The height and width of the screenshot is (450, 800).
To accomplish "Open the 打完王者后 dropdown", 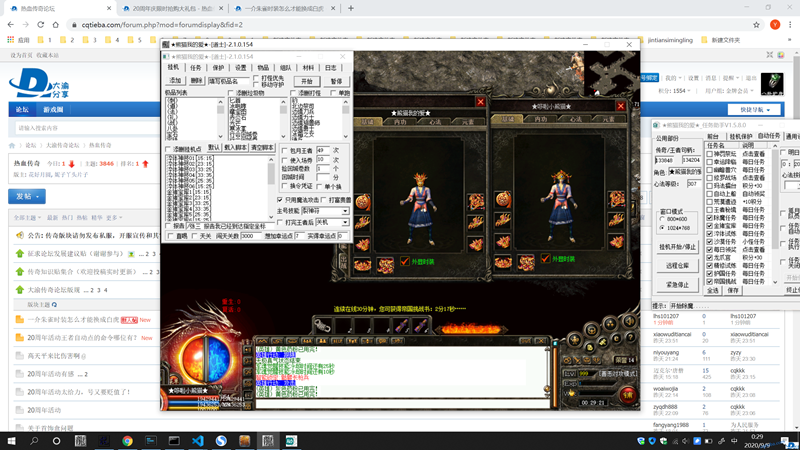I will point(345,222).
